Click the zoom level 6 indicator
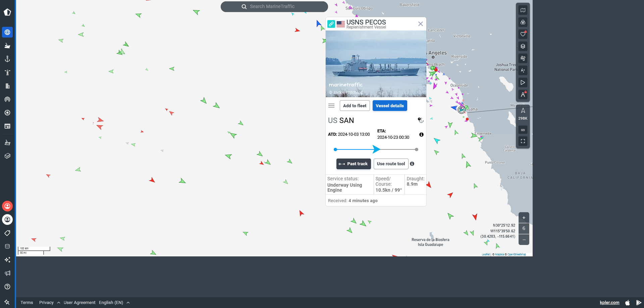Viewport: 644px width, 308px height. coord(524,229)
